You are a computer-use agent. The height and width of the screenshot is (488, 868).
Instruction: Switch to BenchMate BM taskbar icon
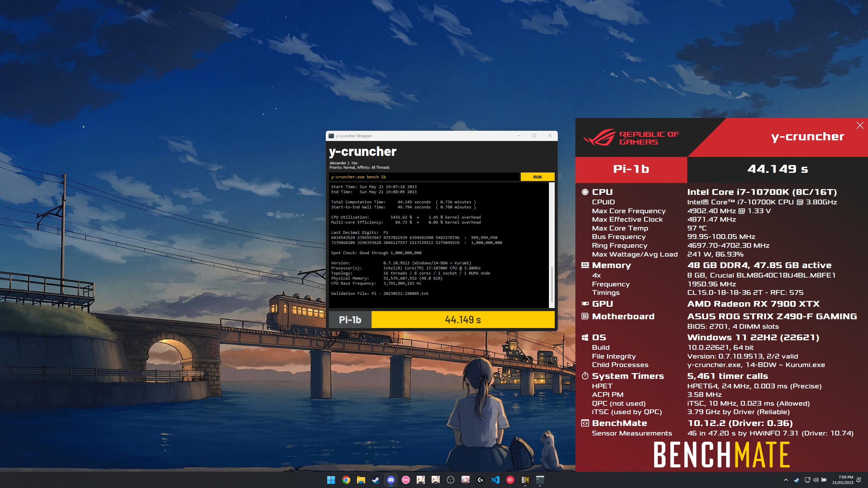click(525, 480)
